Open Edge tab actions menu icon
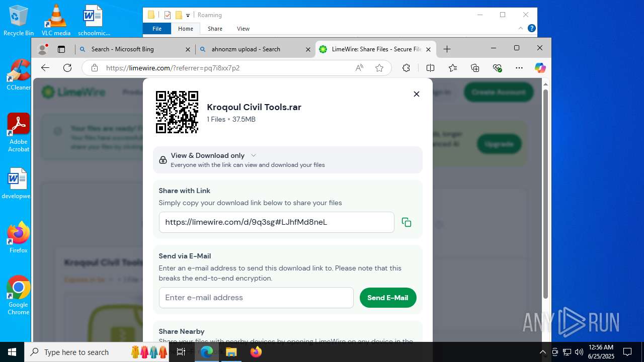644x362 pixels. pyautogui.click(x=61, y=49)
